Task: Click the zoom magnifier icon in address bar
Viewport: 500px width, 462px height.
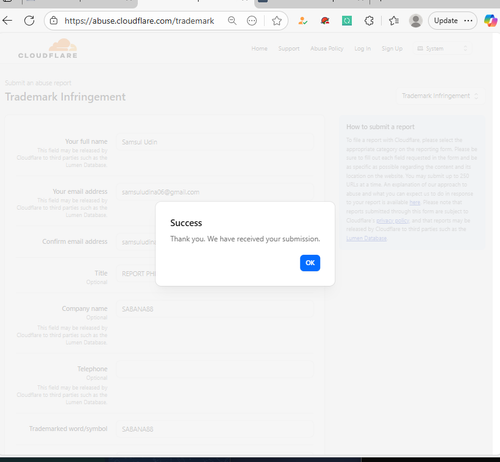Action: coord(232,21)
